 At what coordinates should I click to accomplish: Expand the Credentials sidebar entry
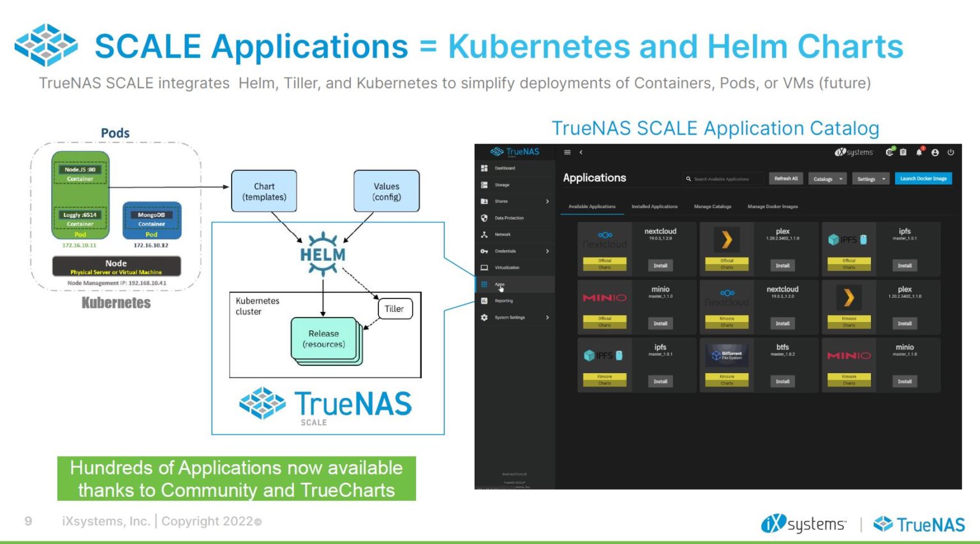[x=505, y=251]
